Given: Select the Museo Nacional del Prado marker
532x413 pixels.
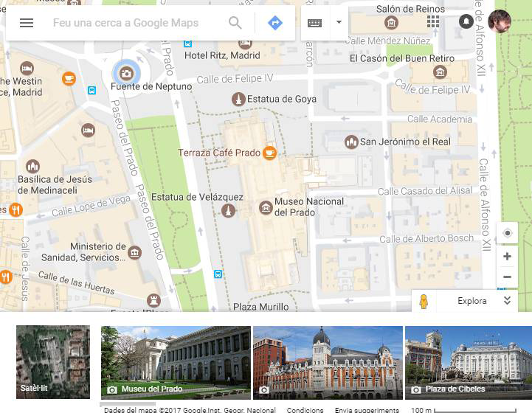Looking at the screenshot, I should click(x=266, y=209).
